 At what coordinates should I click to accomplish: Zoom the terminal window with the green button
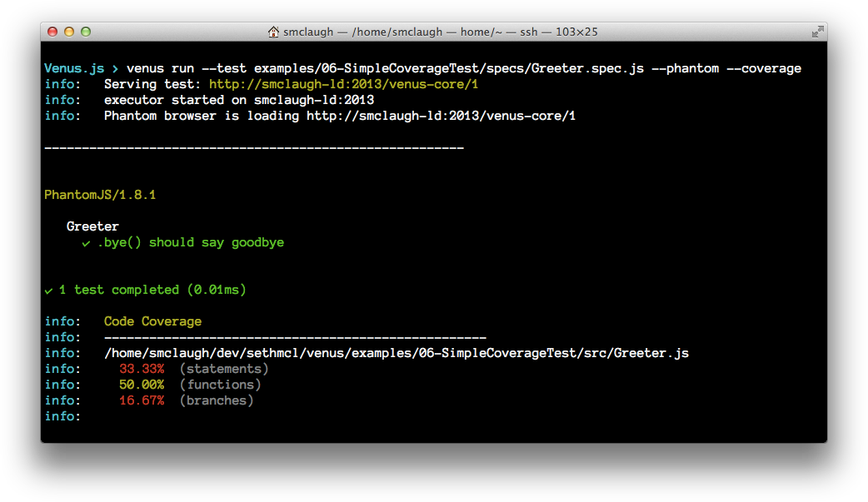coord(85,32)
